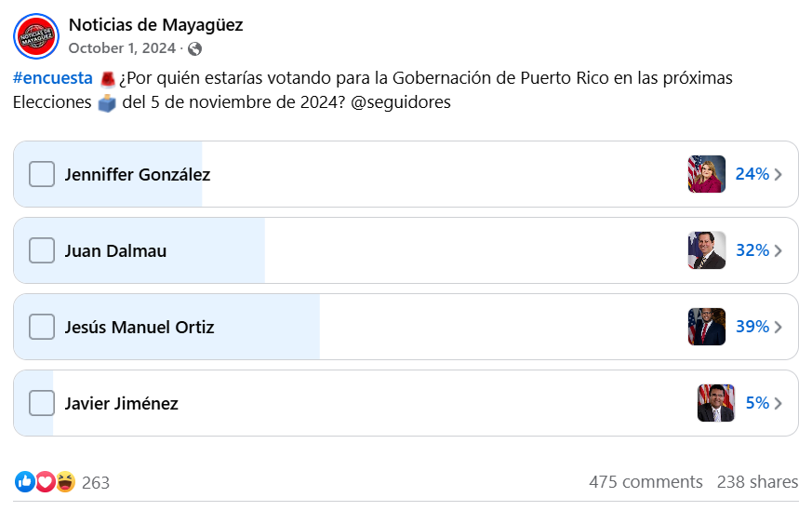Click the heart reaction icon
This screenshot has width=812, height=511.
tap(45, 481)
